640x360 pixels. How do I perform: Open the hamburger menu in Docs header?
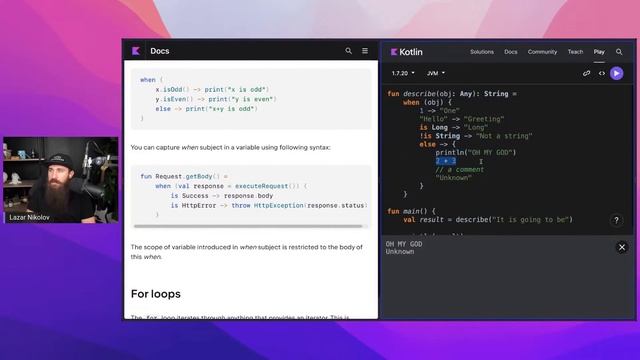pyautogui.click(x=365, y=51)
